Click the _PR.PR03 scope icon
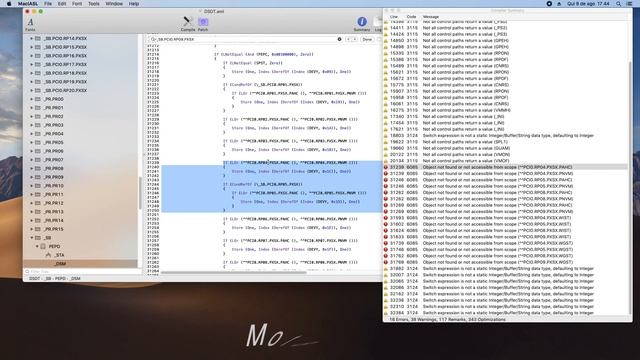This screenshot has height=360, width=640. tap(38, 125)
